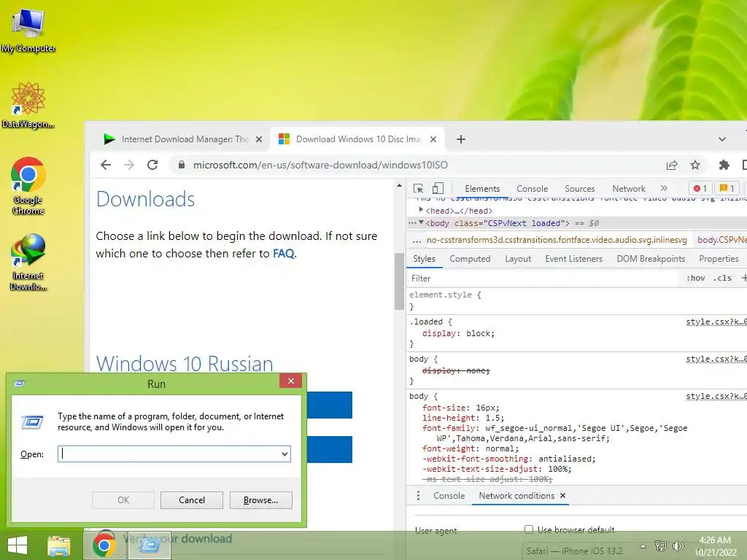Click page vertical scrollbar thumb

pos(399,281)
